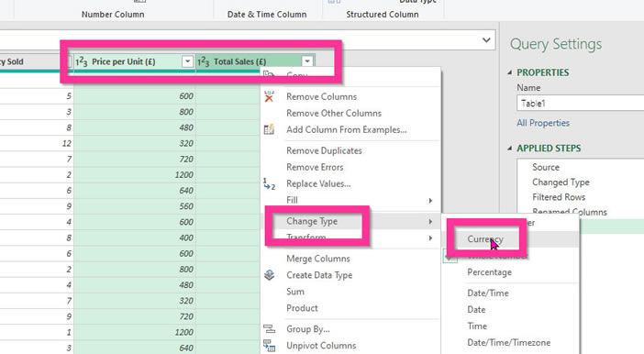
Task: Choose Percentage data type
Action: pos(489,272)
